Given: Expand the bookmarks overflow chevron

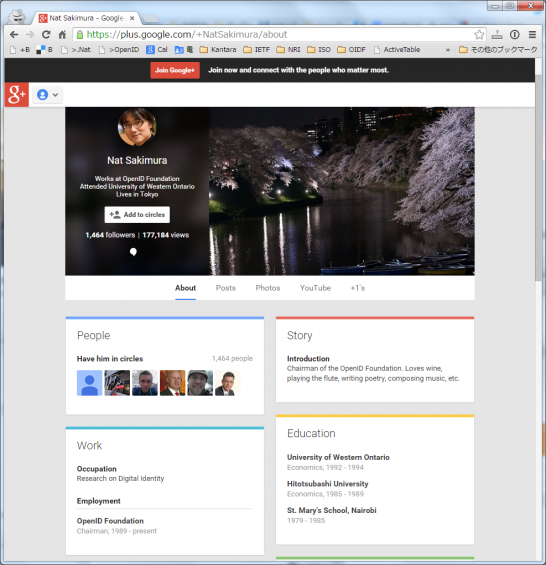Looking at the screenshot, I should coord(448,50).
